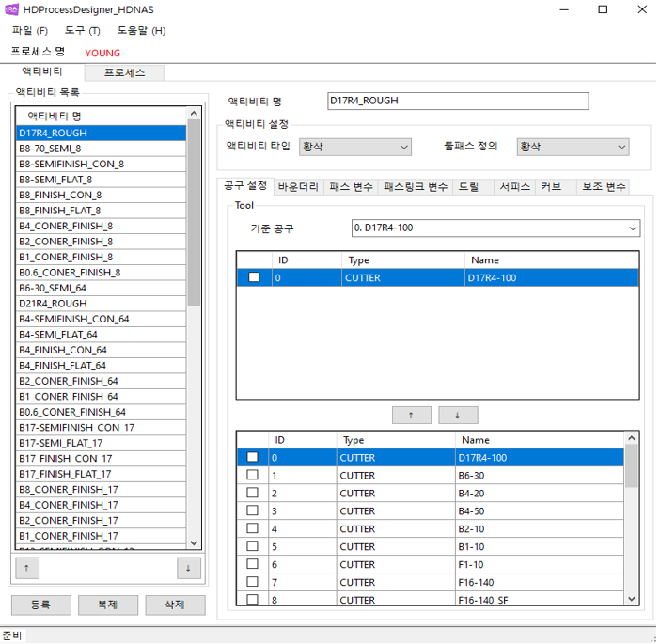
Task: Select the 공구 설정 tab
Action: (x=245, y=185)
